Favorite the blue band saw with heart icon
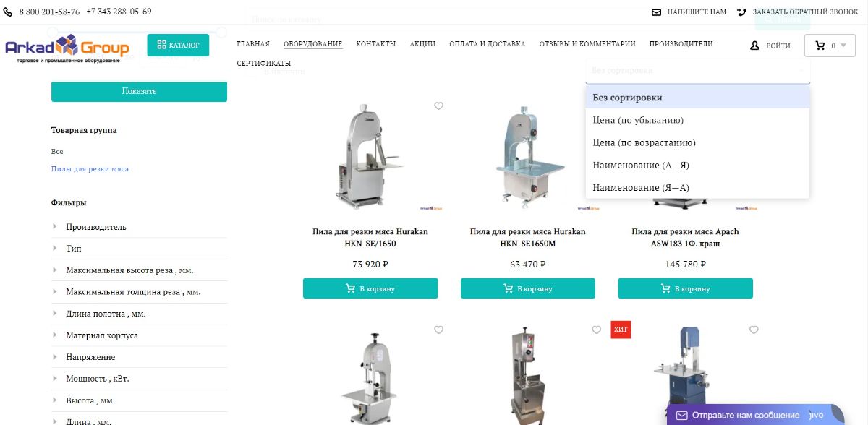The width and height of the screenshot is (868, 425). coord(754,330)
